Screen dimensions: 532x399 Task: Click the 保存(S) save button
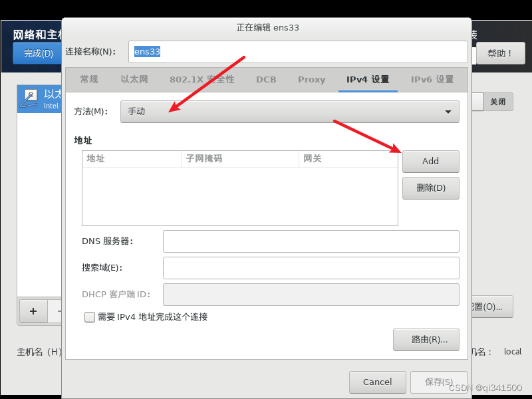tap(439, 382)
